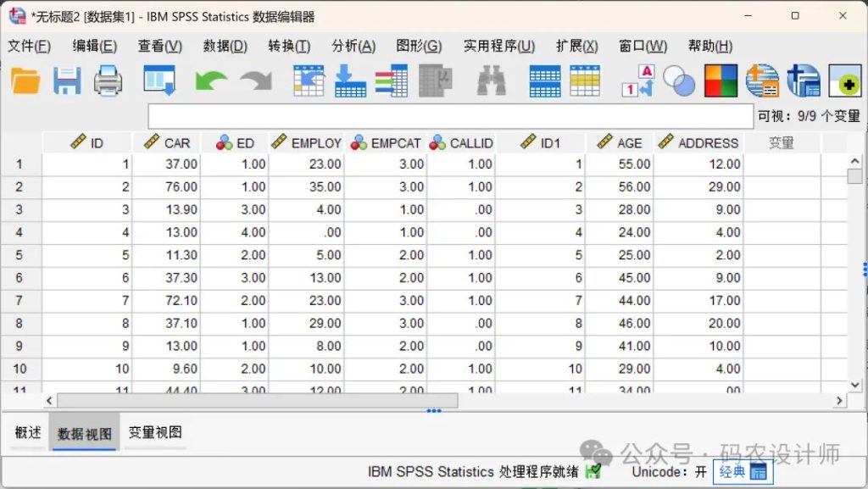The width and height of the screenshot is (868, 489).
Task: Save the dataset with the floppy disk icon
Action: tap(67, 81)
